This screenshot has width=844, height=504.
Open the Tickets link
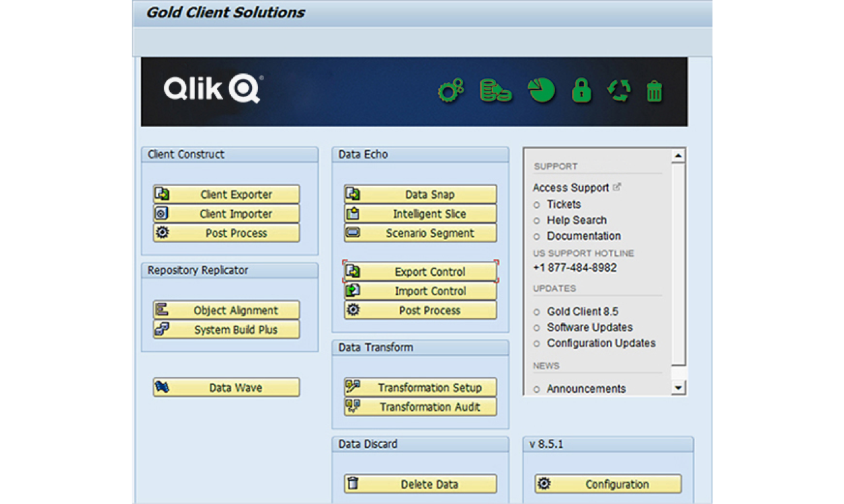click(x=564, y=204)
